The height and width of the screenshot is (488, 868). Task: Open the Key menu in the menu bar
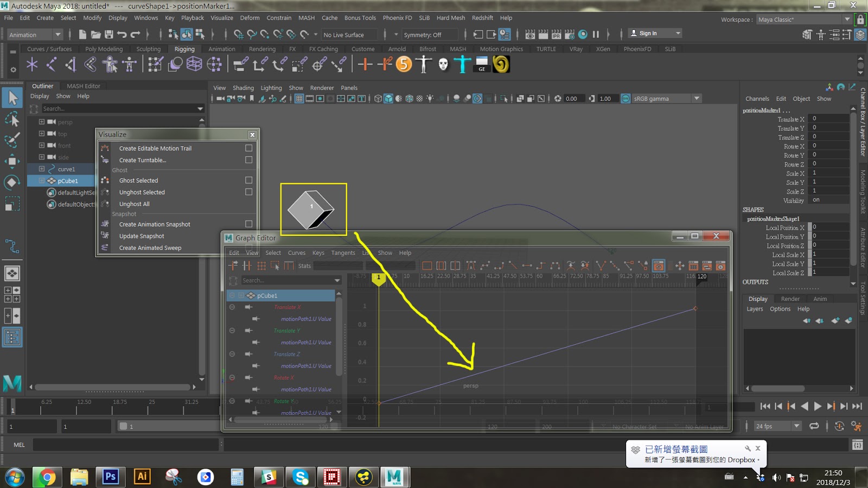pos(169,18)
